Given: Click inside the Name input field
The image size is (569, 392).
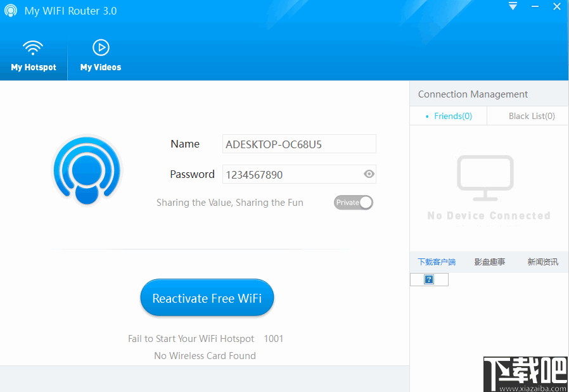Looking at the screenshot, I should (299, 144).
